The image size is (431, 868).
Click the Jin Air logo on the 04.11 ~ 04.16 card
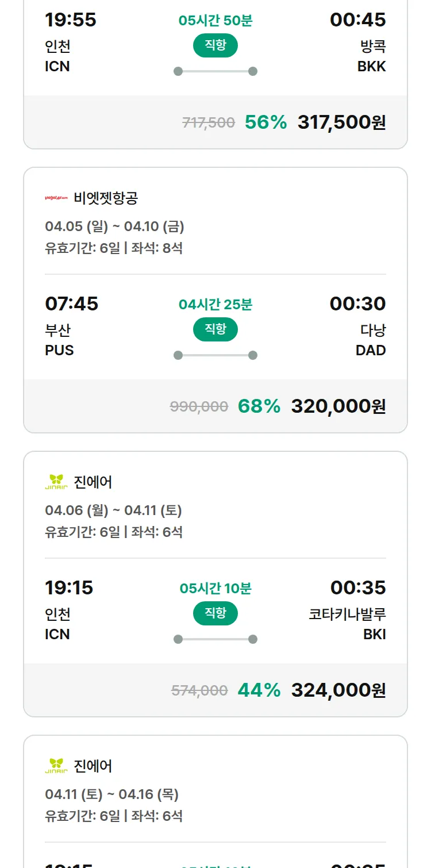56,766
